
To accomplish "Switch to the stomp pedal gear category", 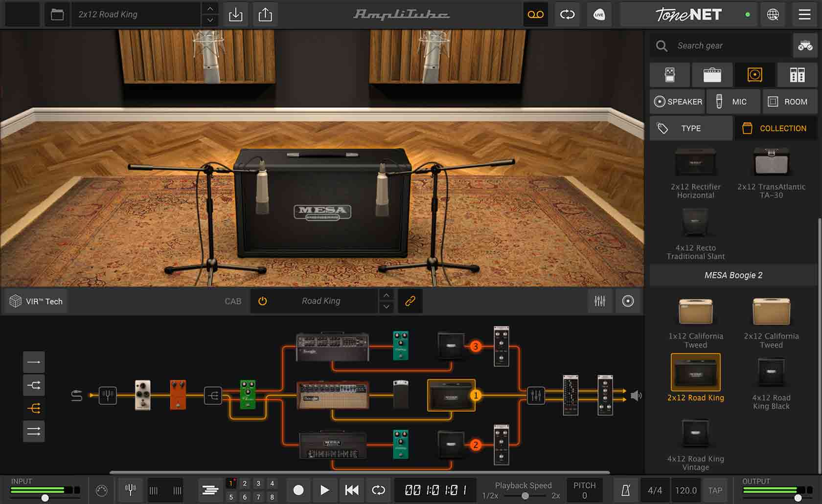I will coord(670,74).
